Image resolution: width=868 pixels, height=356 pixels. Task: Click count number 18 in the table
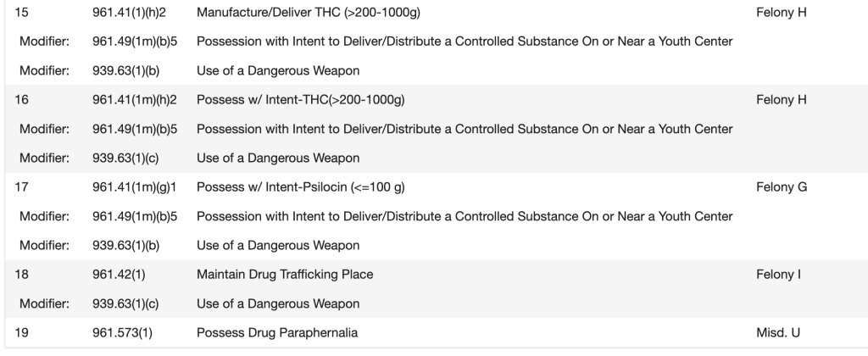coord(23,275)
